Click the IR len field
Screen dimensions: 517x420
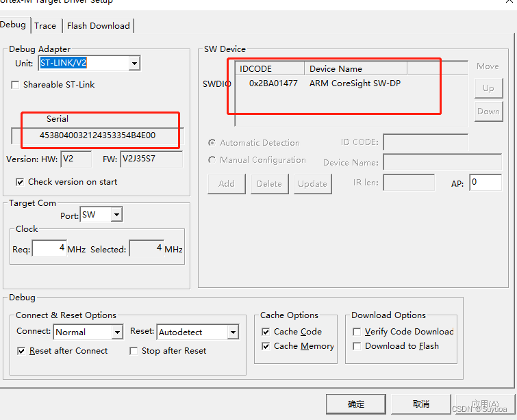409,183
